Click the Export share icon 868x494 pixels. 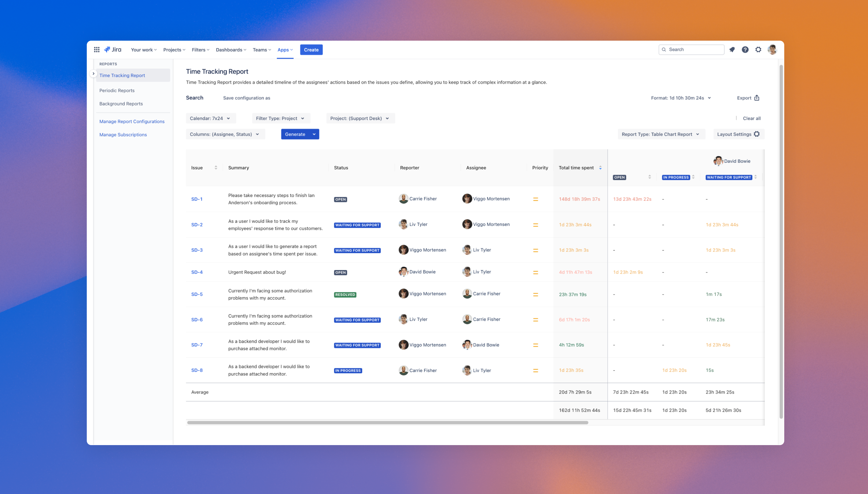click(757, 98)
